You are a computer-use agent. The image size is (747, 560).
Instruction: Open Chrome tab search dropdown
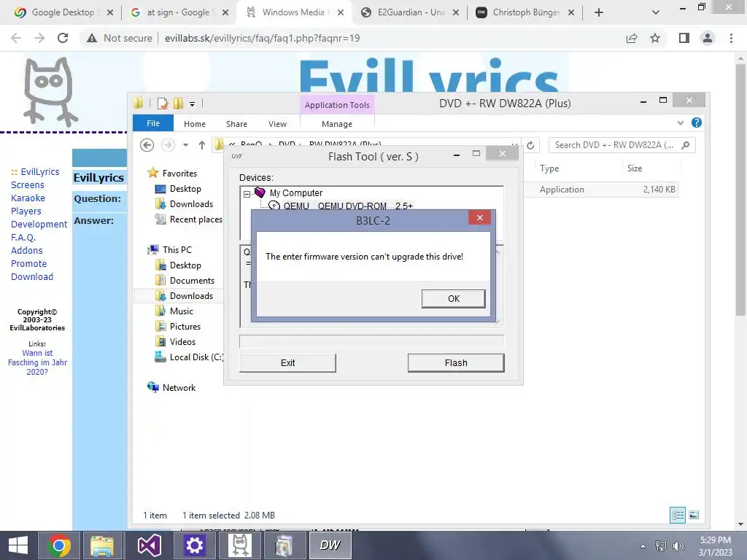click(656, 12)
